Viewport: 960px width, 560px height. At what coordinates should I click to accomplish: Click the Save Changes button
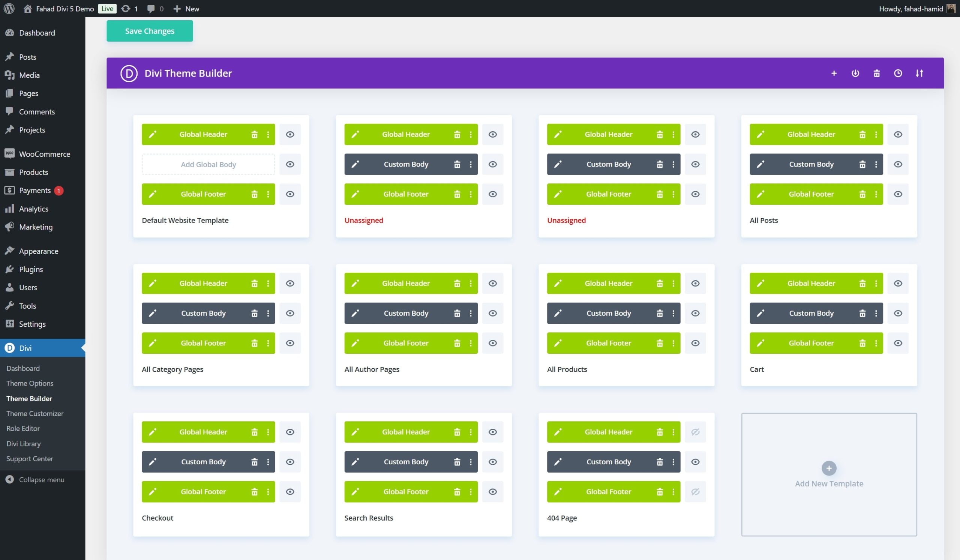[149, 31]
